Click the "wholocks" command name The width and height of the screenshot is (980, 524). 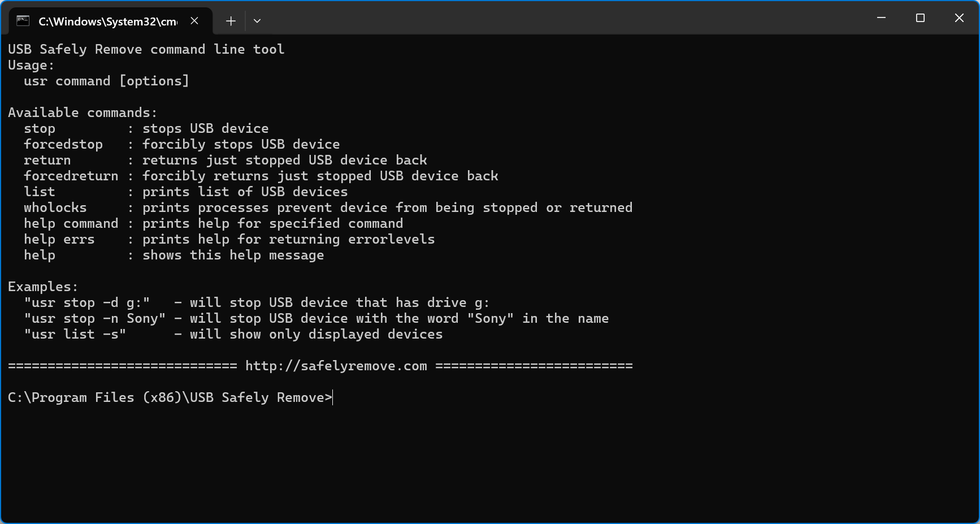[55, 208]
